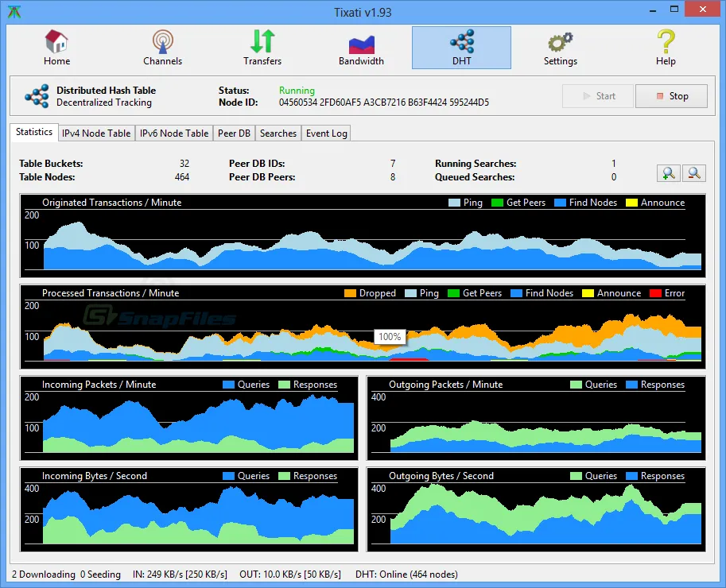Click the Queued Searches value 0
Image resolution: width=726 pixels, height=588 pixels.
point(614,176)
